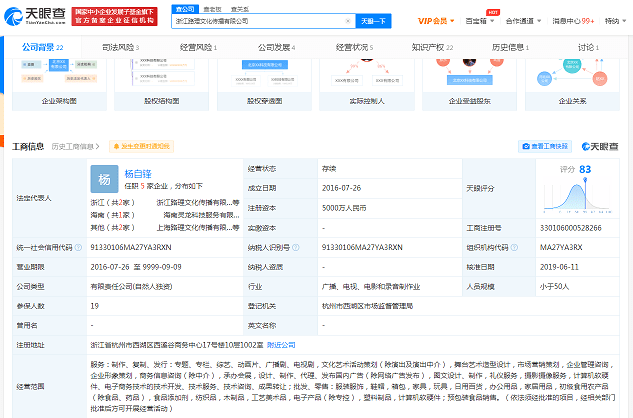Click 发生变更时通知我 alert button

click(141, 146)
